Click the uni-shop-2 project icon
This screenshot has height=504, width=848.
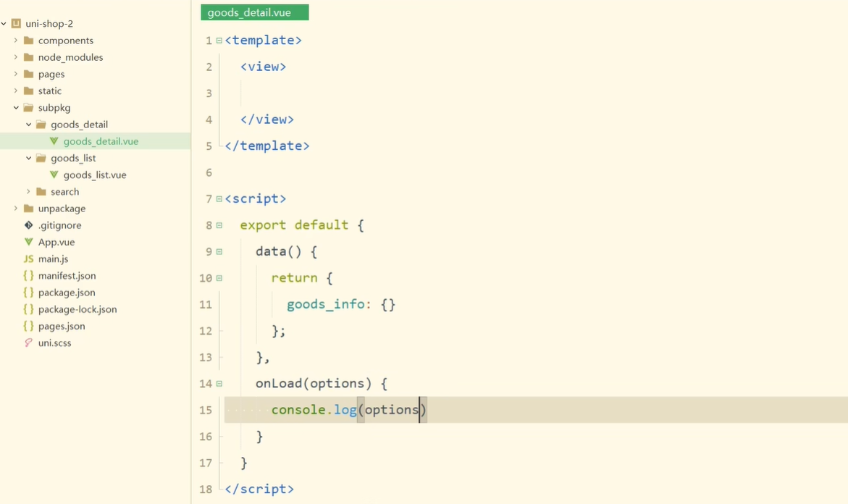[x=16, y=23]
